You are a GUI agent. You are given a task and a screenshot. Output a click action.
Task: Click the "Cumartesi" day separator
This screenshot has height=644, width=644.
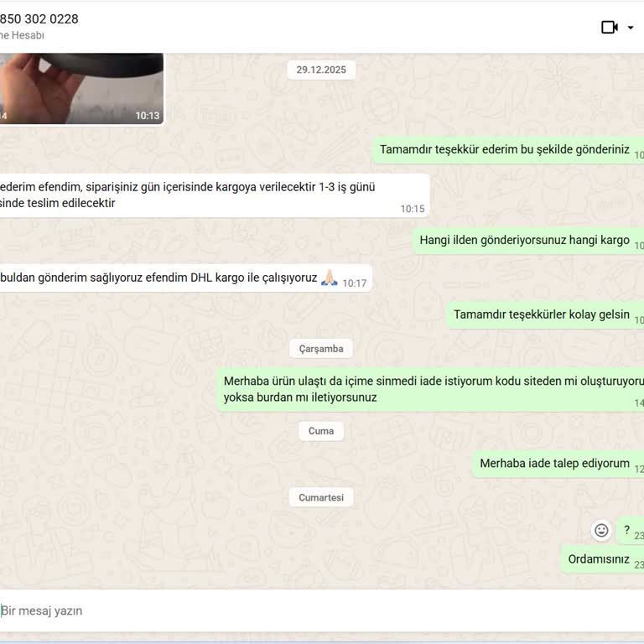click(x=321, y=497)
